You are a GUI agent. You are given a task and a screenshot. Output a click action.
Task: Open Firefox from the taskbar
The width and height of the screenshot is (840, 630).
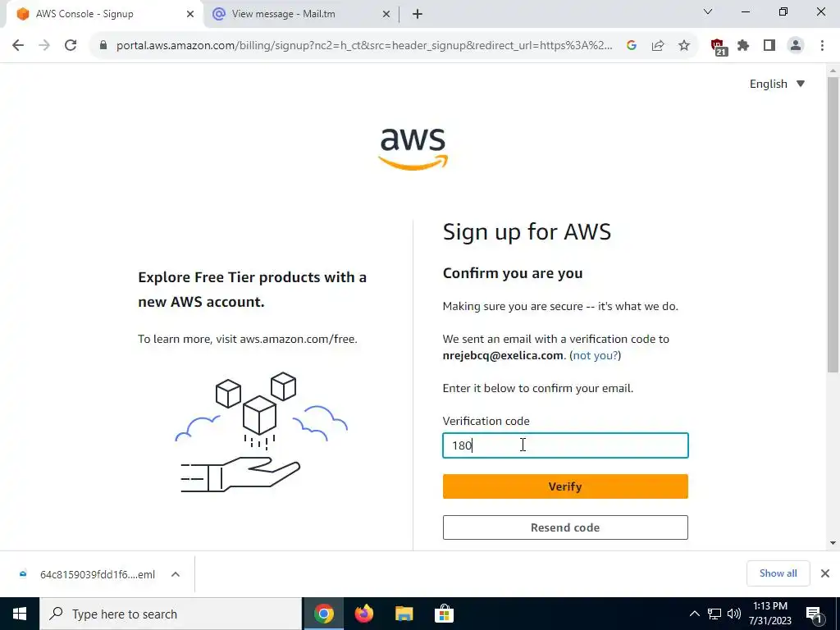(363, 614)
